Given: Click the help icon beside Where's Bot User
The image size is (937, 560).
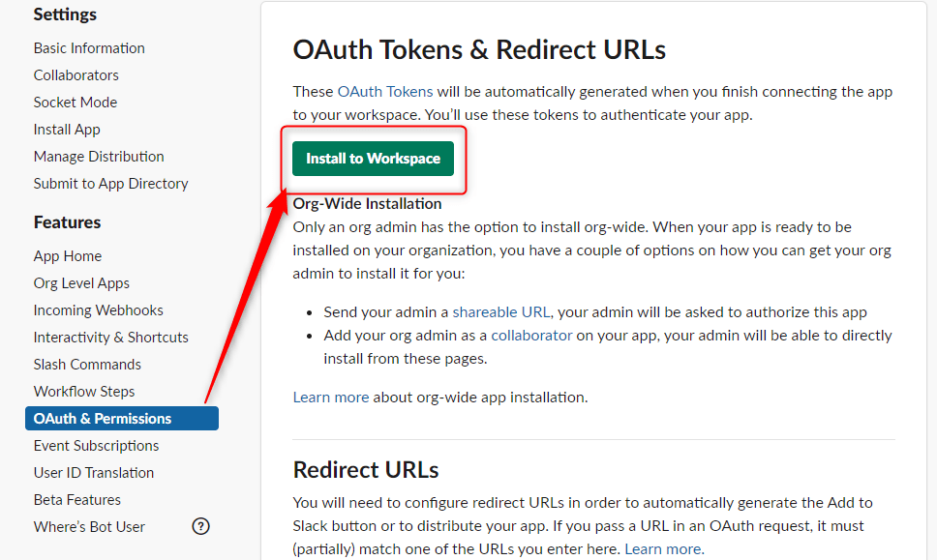Looking at the screenshot, I should [200, 526].
